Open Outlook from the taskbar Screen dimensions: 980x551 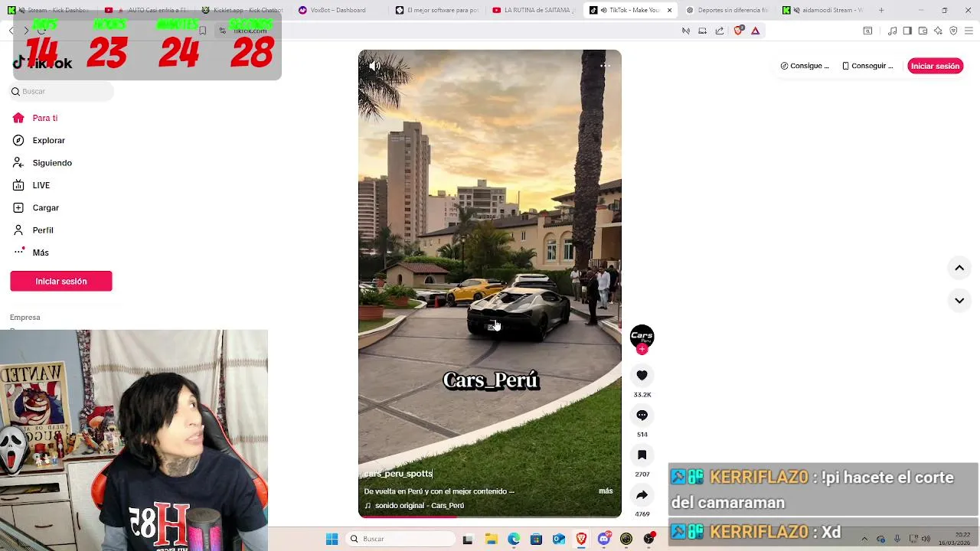pos(559,539)
